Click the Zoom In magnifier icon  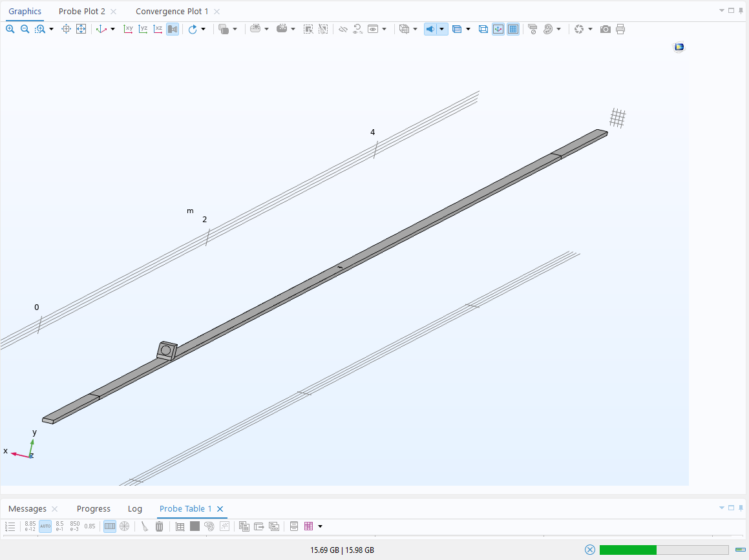tap(10, 29)
